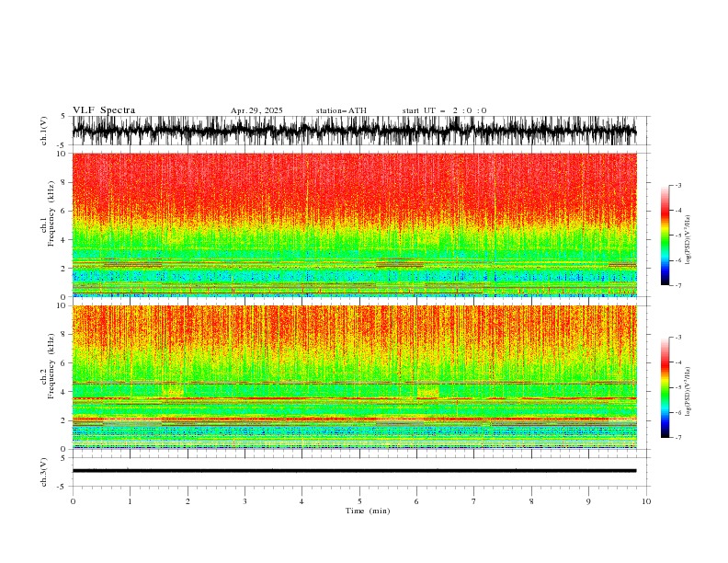Click the time axis tick label "1"
728x563 pixels.
click(130, 501)
